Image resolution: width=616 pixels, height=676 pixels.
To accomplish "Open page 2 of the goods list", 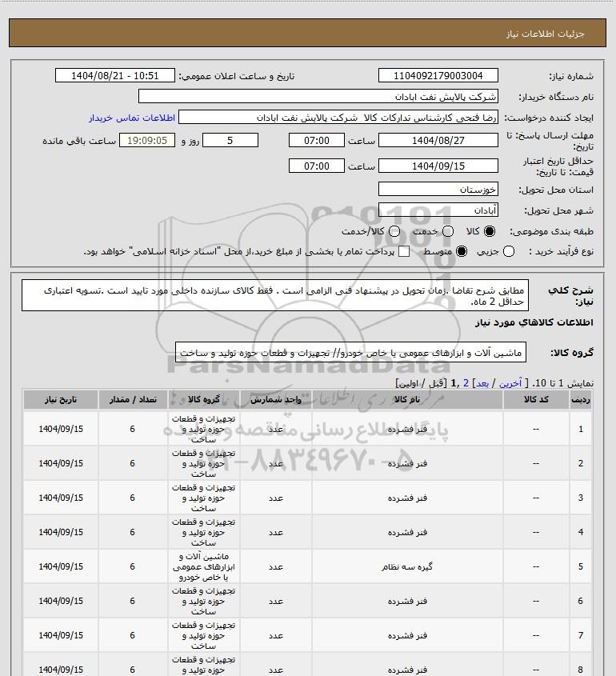I will (466, 383).
